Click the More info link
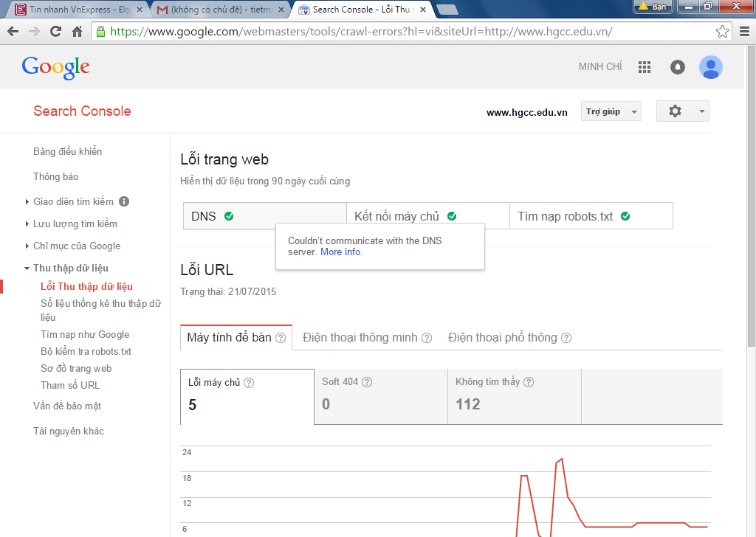This screenshot has width=756, height=537. [x=340, y=252]
